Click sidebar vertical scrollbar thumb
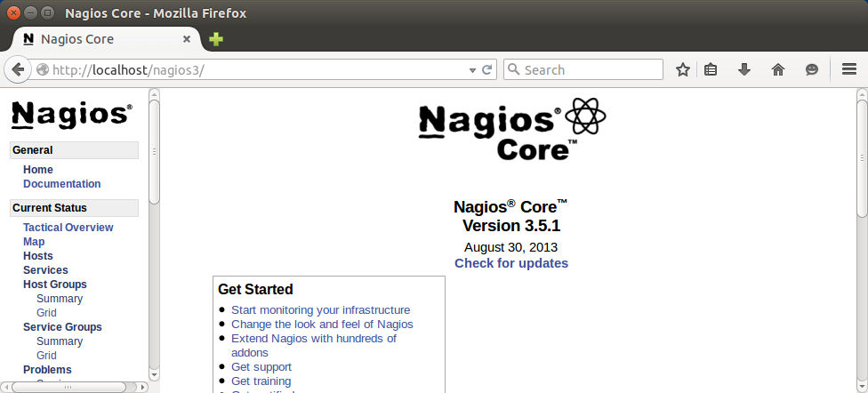 (x=155, y=152)
